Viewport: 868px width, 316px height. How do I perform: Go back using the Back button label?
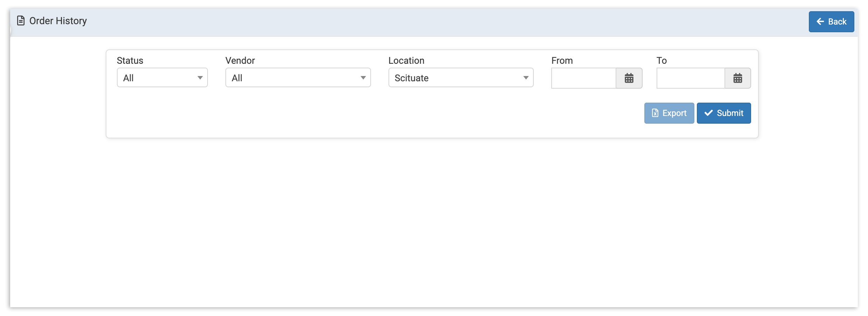click(837, 22)
